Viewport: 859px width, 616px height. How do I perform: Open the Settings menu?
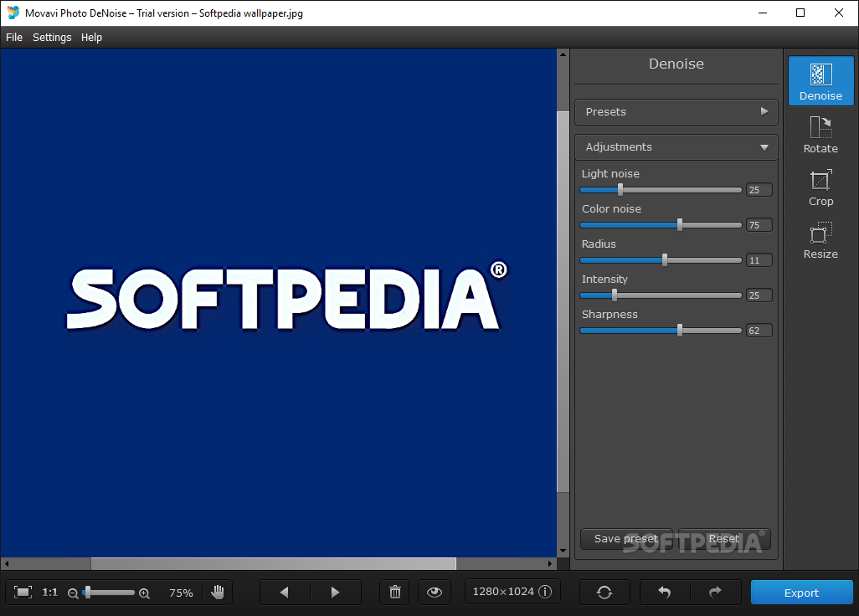pyautogui.click(x=52, y=37)
